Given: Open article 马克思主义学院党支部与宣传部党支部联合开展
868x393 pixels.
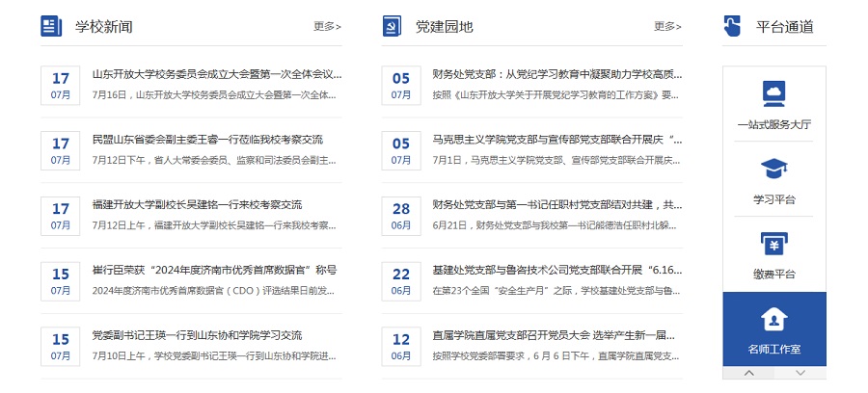Looking at the screenshot, I should click(557, 140).
